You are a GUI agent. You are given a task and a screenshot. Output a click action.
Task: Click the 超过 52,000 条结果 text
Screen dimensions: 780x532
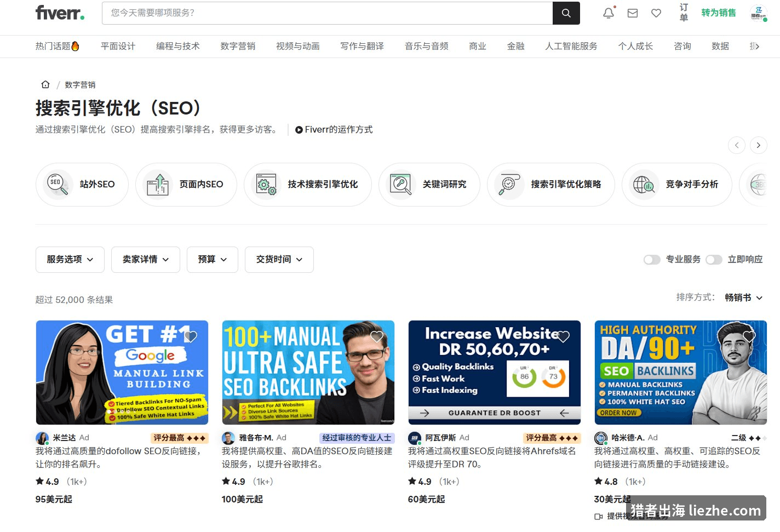74,300
